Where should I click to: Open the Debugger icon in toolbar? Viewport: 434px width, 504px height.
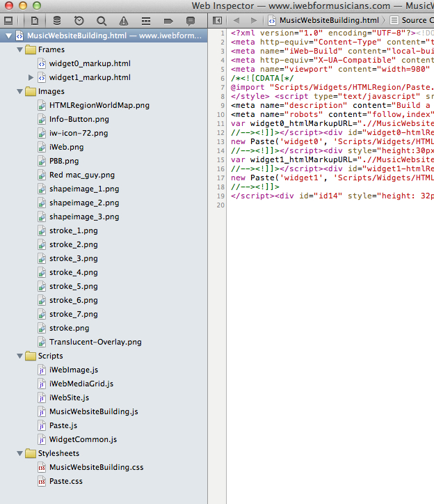(146, 21)
